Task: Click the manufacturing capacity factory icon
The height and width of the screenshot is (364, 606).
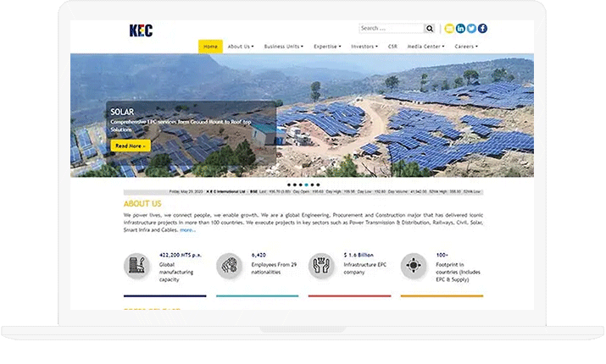Action: tap(136, 266)
